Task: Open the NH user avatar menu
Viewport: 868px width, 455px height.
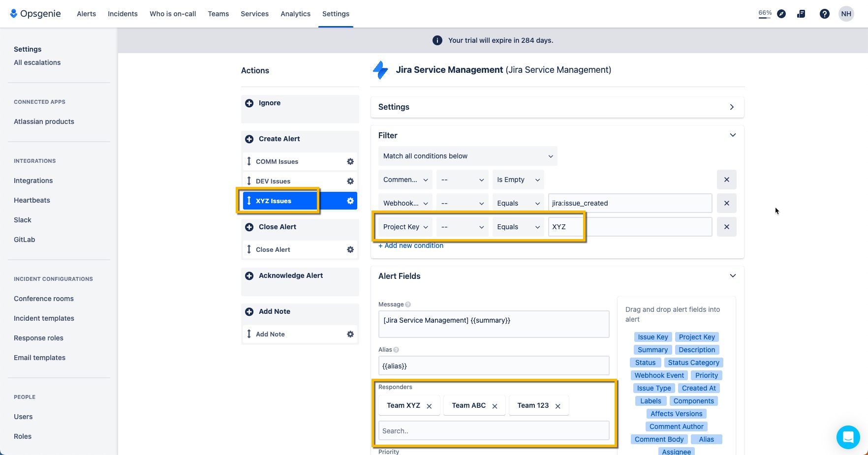Action: [846, 14]
